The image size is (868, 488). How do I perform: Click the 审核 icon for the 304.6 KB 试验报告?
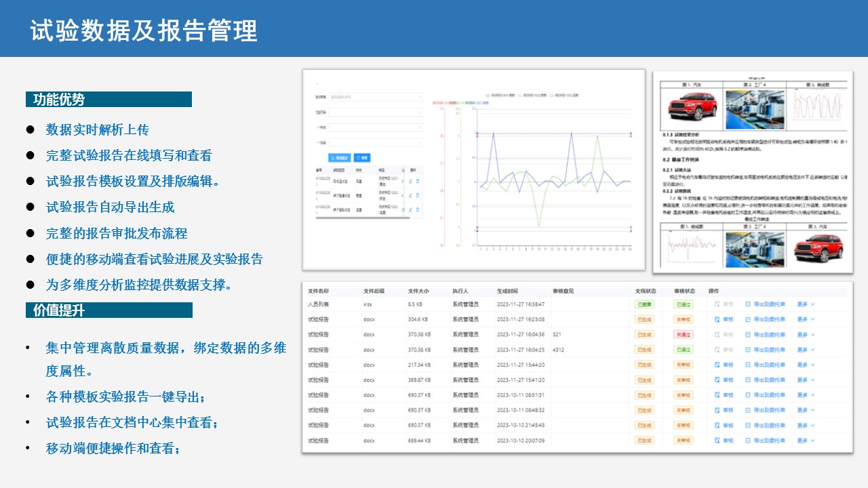point(717,319)
